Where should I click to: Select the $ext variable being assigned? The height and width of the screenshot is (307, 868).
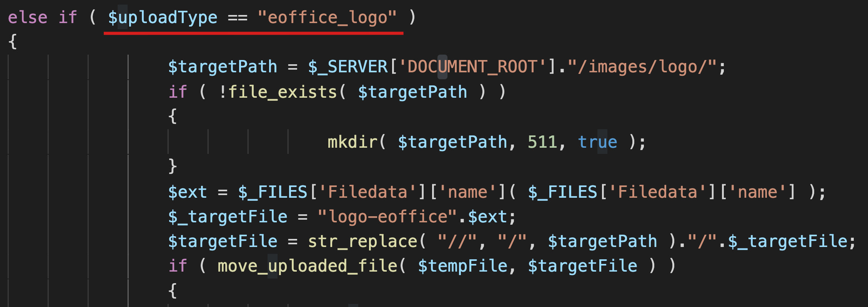pyautogui.click(x=188, y=192)
